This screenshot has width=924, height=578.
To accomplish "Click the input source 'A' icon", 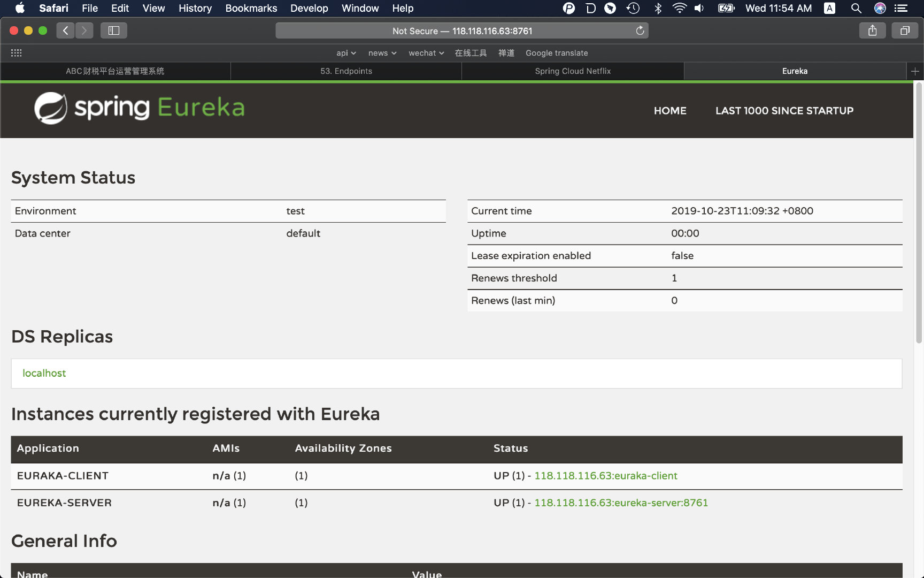I will (x=829, y=8).
